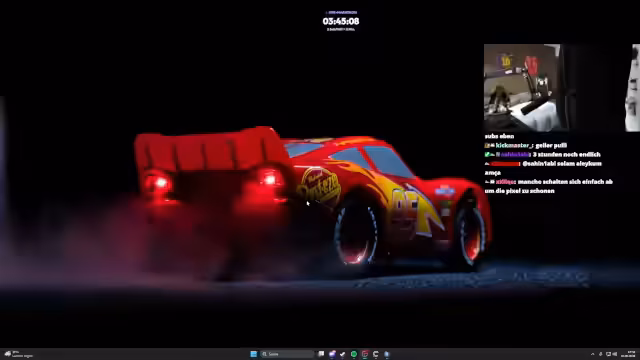Open the clock and date in taskbar
The height and width of the screenshot is (360, 640).
pyautogui.click(x=628, y=354)
